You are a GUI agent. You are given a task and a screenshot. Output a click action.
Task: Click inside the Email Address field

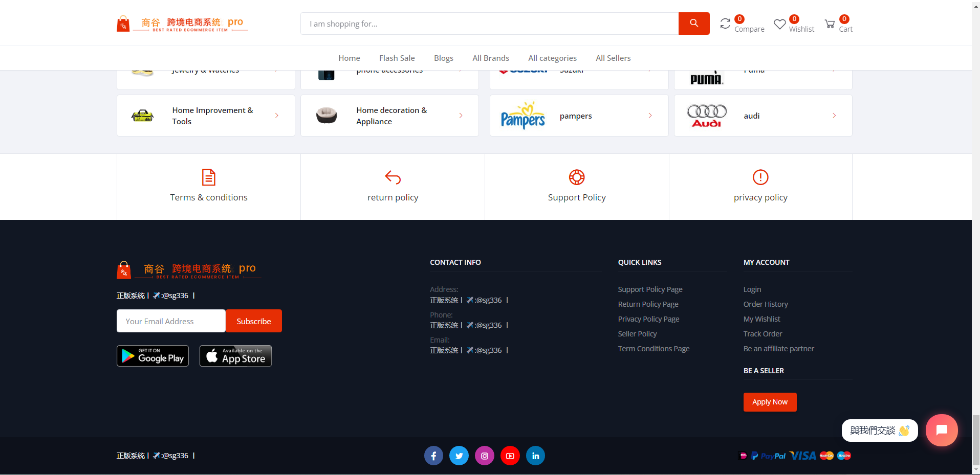tap(170, 321)
